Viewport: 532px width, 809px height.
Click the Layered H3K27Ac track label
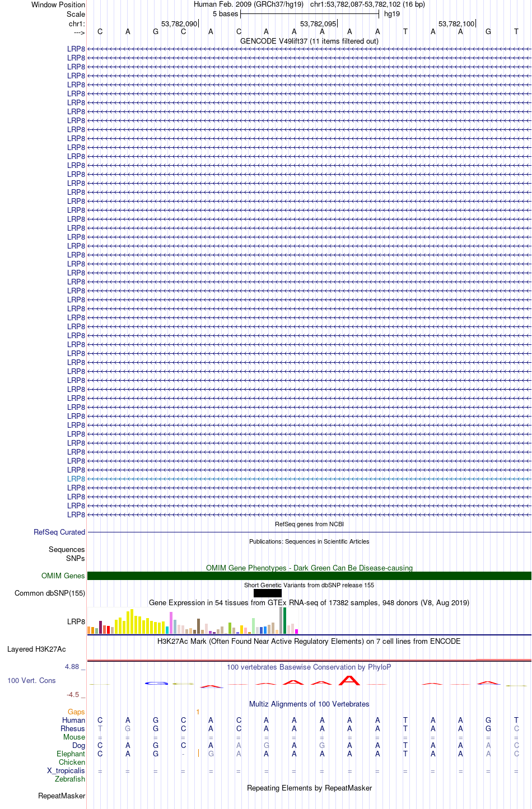click(x=36, y=649)
